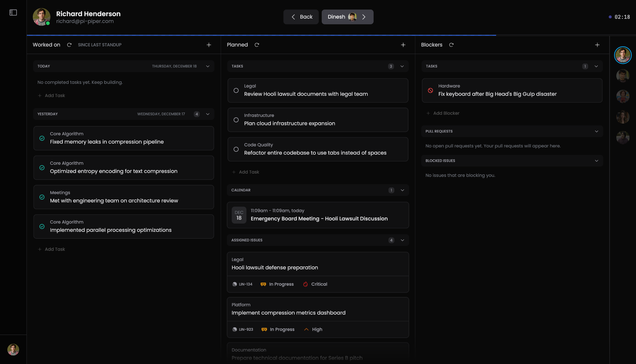Refresh the Blockers column
This screenshot has height=364, width=636.
click(x=451, y=45)
